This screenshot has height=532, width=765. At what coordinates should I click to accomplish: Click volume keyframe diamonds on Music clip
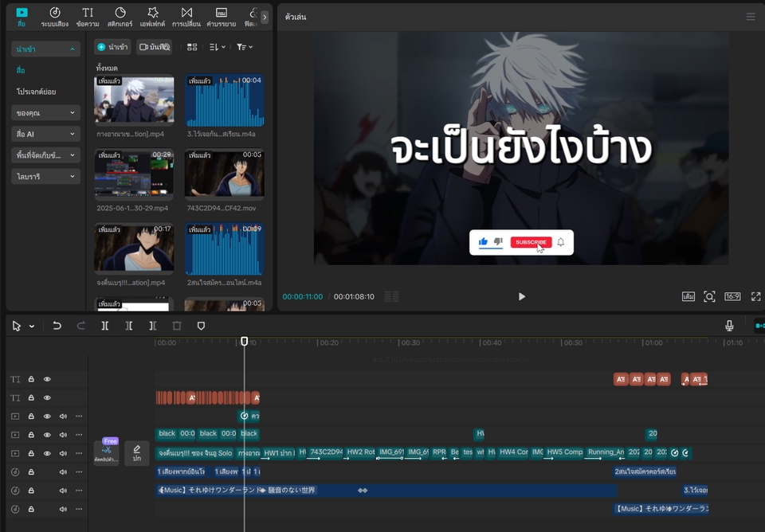pos(363,490)
